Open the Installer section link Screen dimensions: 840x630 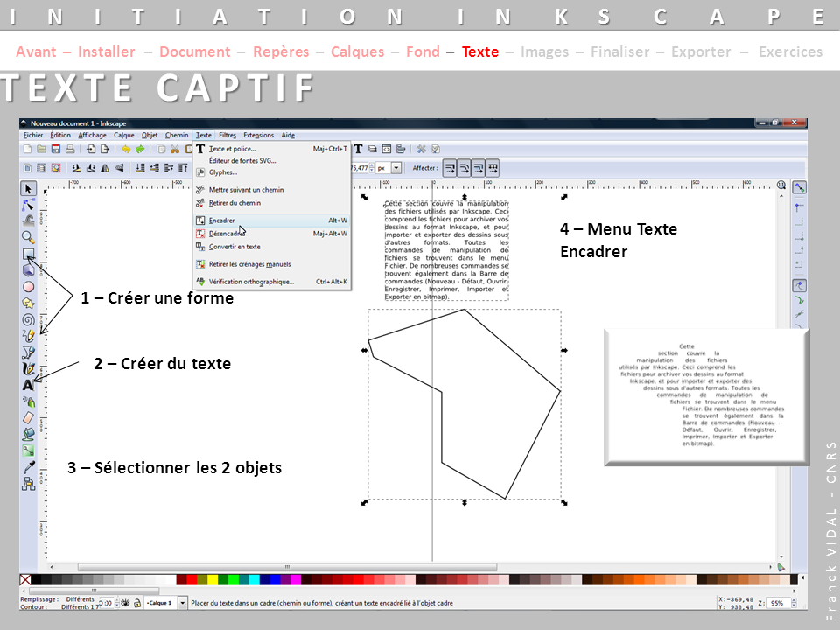[x=107, y=52]
